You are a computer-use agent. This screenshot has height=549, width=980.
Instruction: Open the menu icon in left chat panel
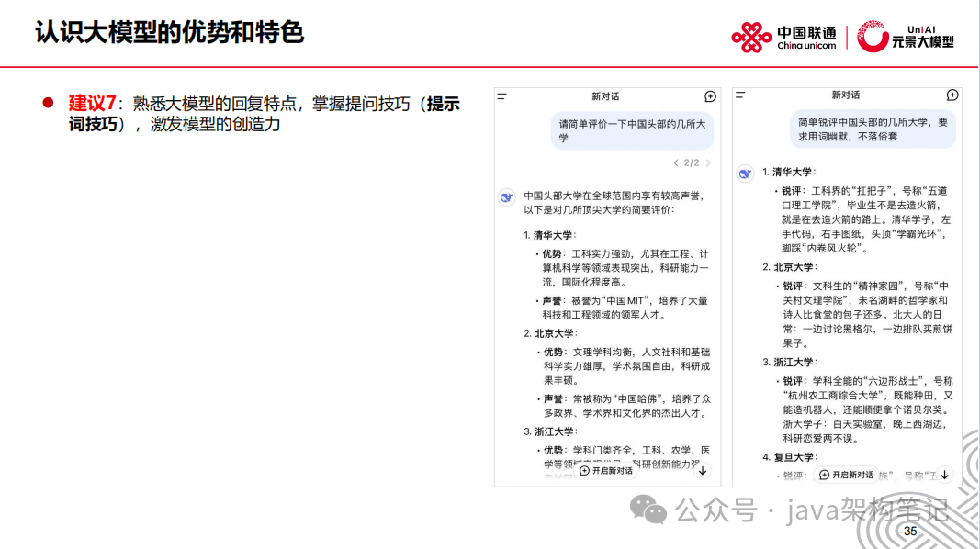pyautogui.click(x=501, y=96)
